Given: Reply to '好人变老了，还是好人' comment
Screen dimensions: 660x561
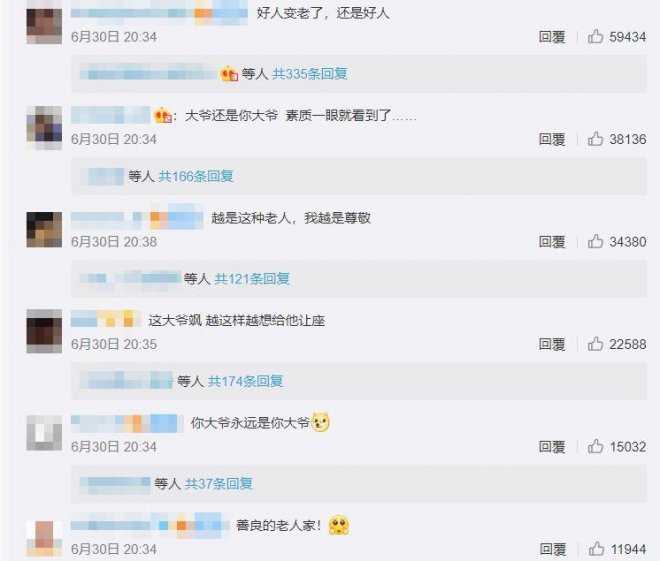Looking at the screenshot, I should (x=552, y=37).
